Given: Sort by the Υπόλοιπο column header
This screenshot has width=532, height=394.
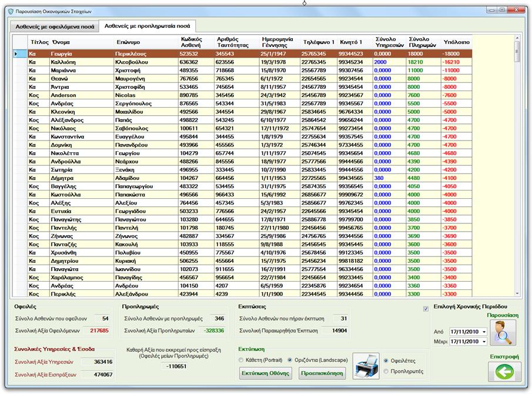Looking at the screenshot, I should coord(456,42).
